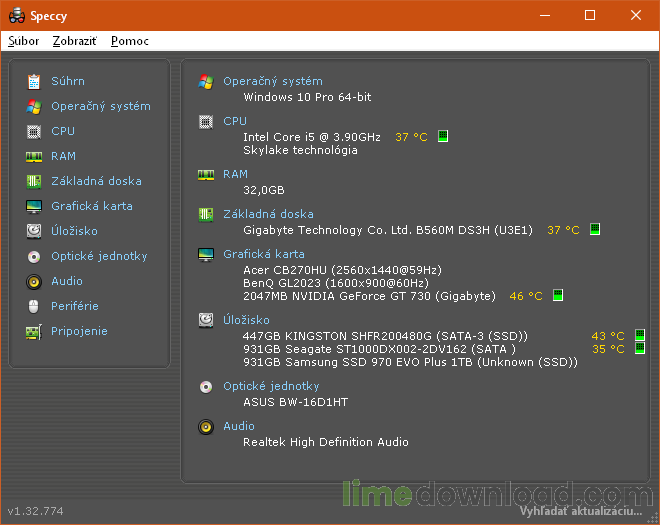Select the Úložisko hard drive sidebar icon
660x525 pixels.
coord(33,231)
